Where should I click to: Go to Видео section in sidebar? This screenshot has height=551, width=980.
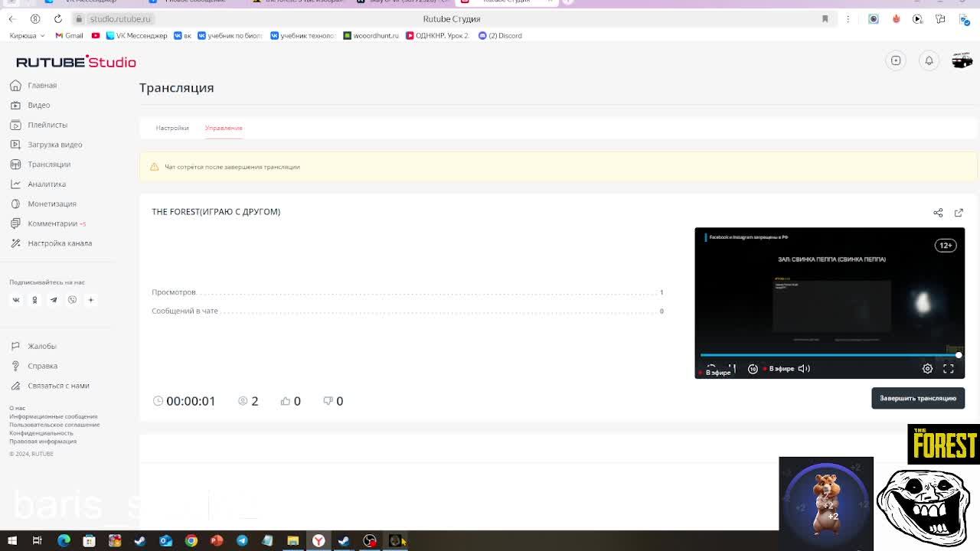point(31,105)
